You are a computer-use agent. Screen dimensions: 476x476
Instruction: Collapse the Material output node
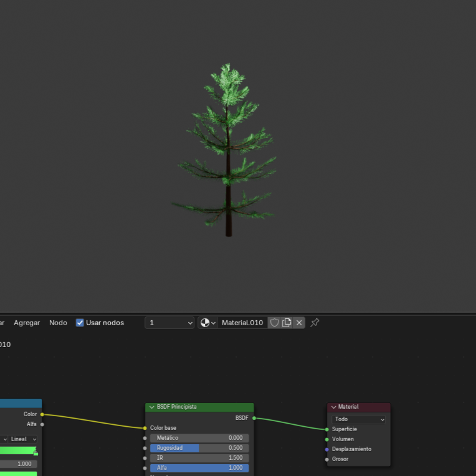coord(333,407)
